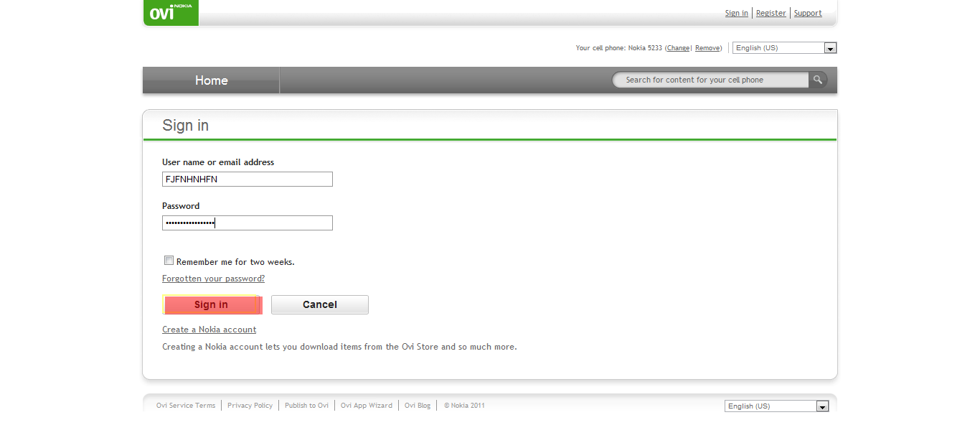980x448 pixels.
Task: Click the search for content field
Action: coord(710,80)
